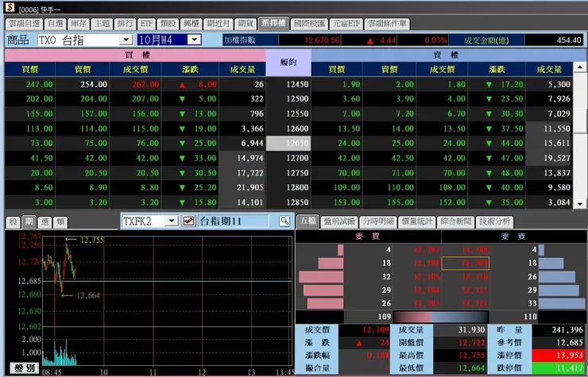588x377 pixels.
Task: Click the magnifier search icon near 台指期11
Action: point(284,221)
